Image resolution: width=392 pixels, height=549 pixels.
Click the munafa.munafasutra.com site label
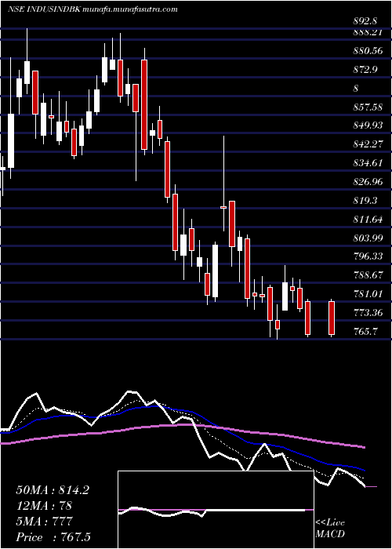tap(130, 9)
